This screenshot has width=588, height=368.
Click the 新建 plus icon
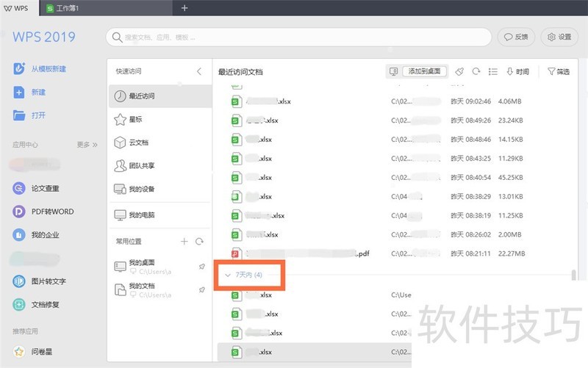[19, 93]
